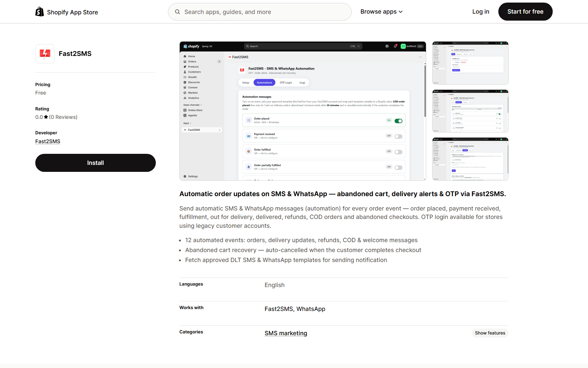The width and height of the screenshot is (588, 368).
Task: Click the "Abandoned cart recovery" bullet point
Action: tap(303, 250)
